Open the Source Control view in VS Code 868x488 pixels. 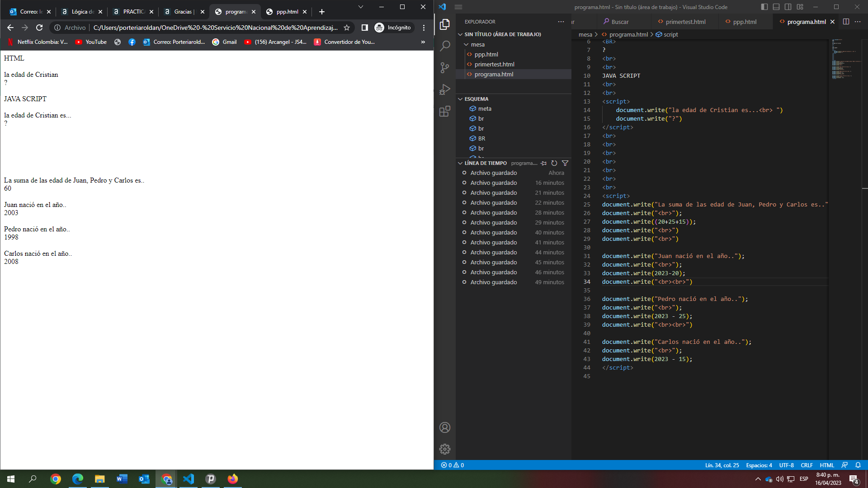[x=445, y=68]
